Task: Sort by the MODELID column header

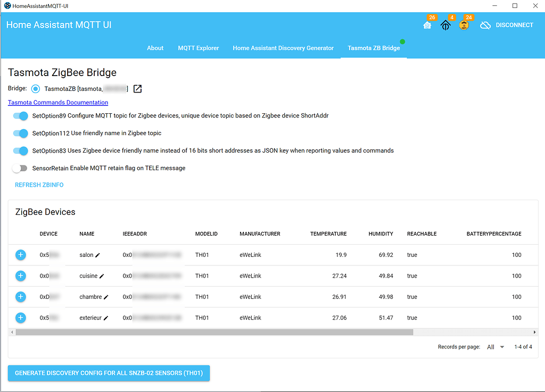Action: 207,234
